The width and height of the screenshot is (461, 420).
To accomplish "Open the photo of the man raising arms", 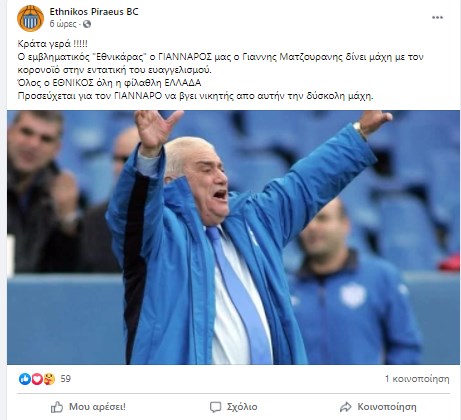I will coord(233,237).
